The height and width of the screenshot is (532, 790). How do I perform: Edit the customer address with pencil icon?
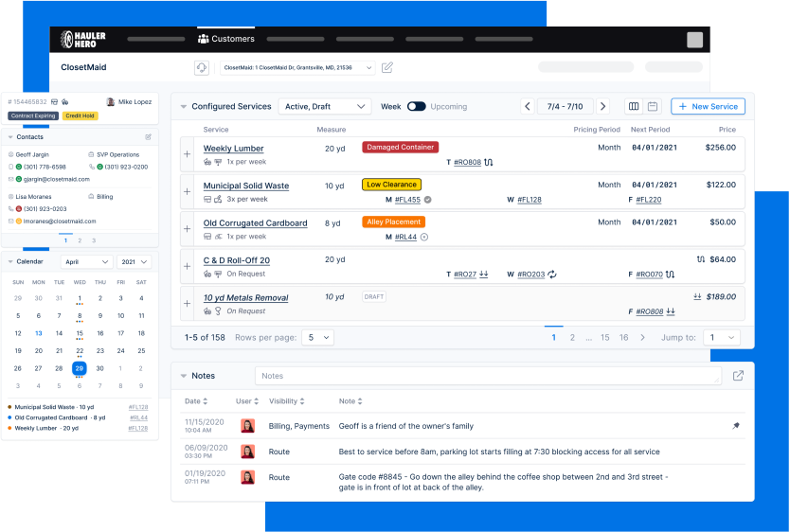[x=386, y=67]
